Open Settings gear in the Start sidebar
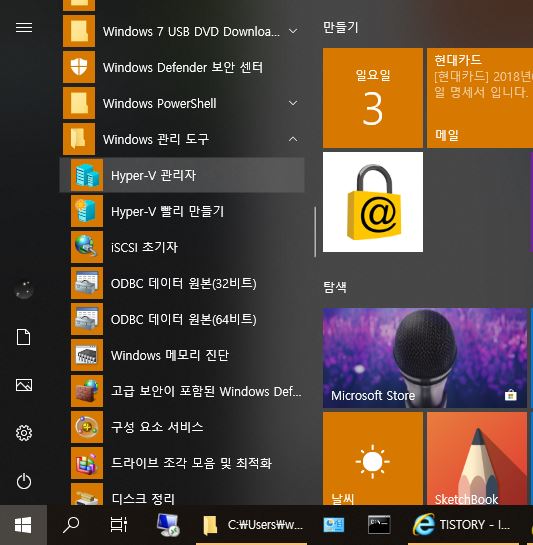 (24, 433)
